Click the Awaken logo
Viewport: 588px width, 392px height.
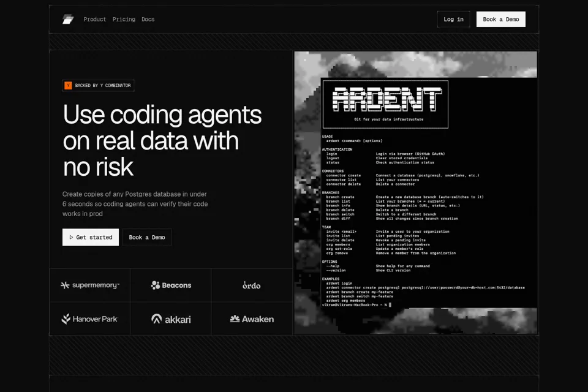[x=252, y=319]
